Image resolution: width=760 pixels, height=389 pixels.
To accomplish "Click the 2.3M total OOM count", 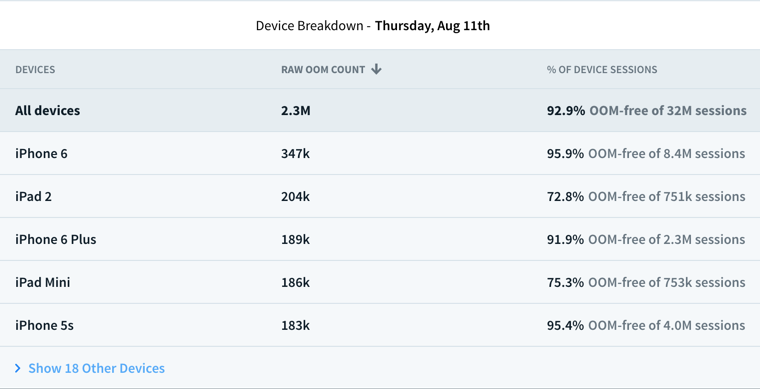I will 296,110.
